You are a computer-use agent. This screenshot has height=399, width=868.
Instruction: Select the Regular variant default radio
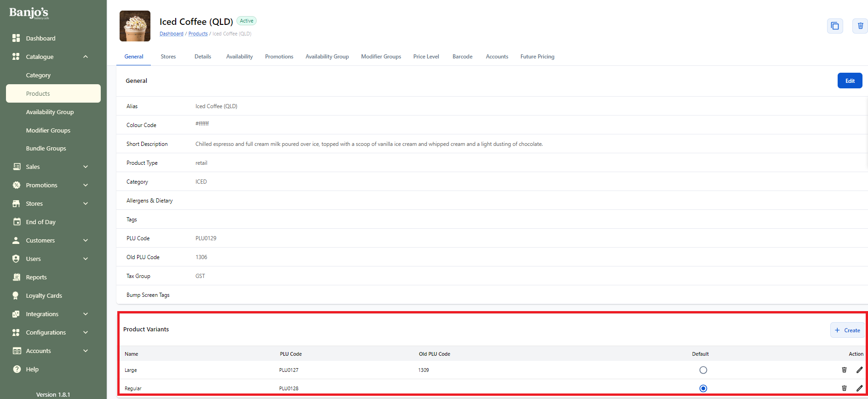coord(703,388)
